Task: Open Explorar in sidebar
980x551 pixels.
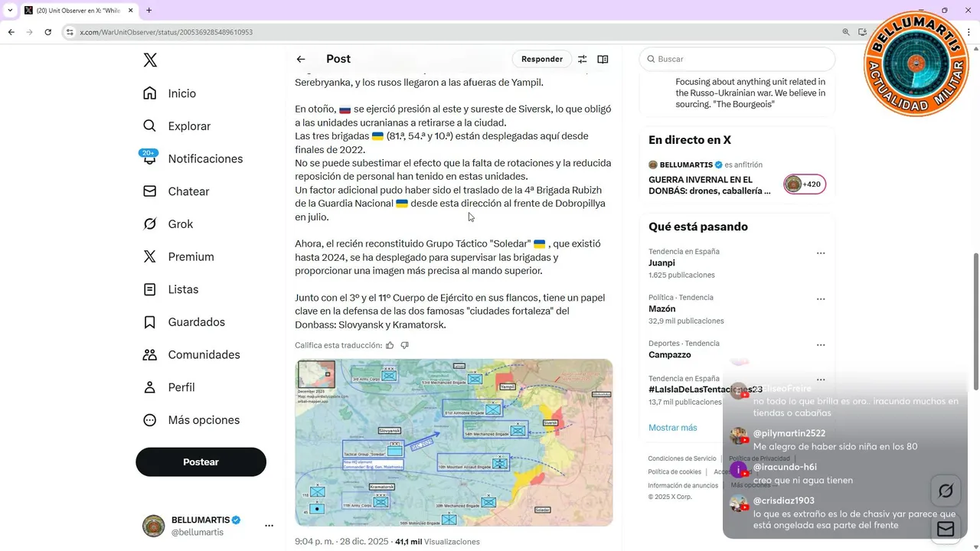Action: (x=177, y=126)
